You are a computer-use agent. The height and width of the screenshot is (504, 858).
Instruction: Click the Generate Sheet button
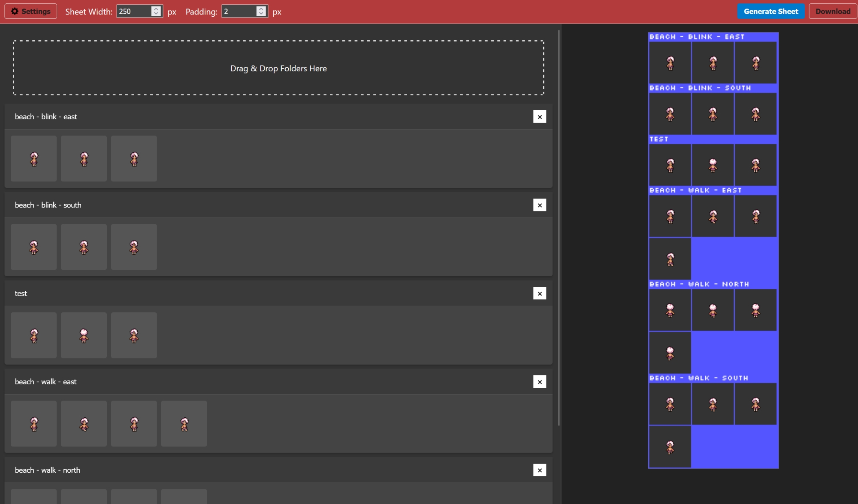770,12
